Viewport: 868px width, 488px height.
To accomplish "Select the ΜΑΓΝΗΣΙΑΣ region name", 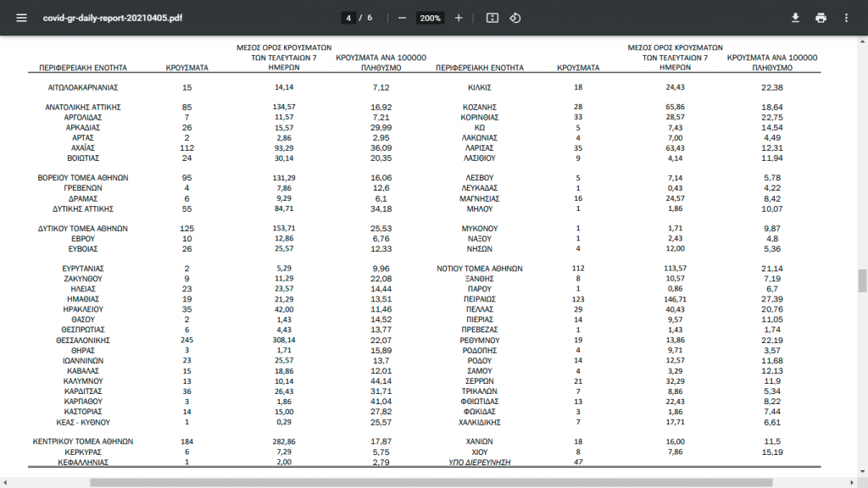I will 480,198.
